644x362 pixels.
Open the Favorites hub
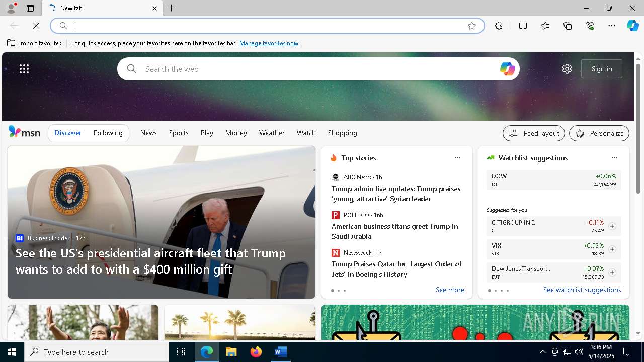coord(545,26)
